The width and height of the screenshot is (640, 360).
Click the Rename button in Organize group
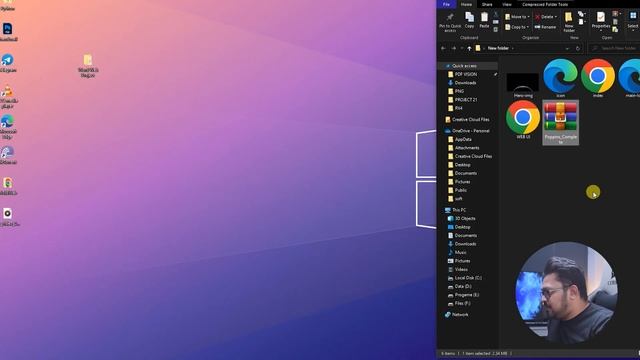[545, 27]
